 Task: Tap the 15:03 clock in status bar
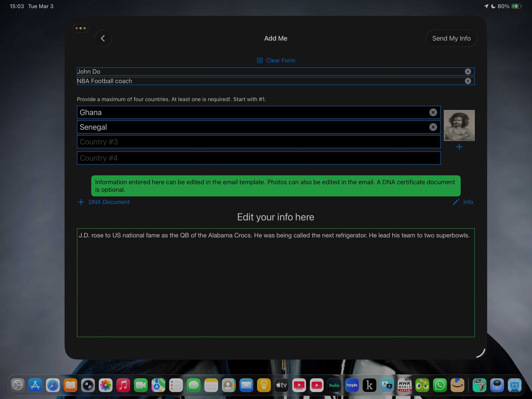tap(17, 6)
